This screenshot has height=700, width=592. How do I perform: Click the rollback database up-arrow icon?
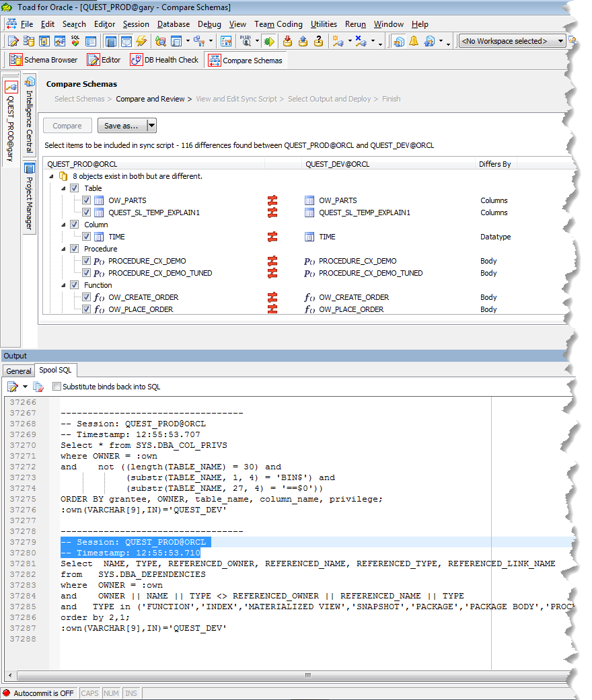point(303,42)
